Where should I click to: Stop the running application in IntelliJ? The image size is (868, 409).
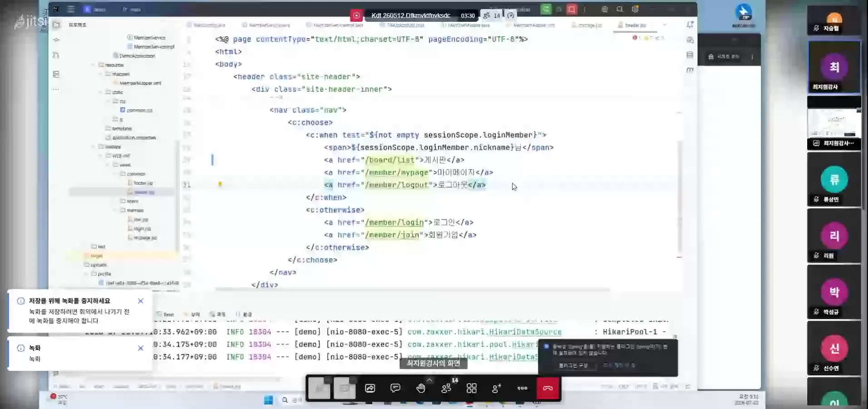pos(572,9)
